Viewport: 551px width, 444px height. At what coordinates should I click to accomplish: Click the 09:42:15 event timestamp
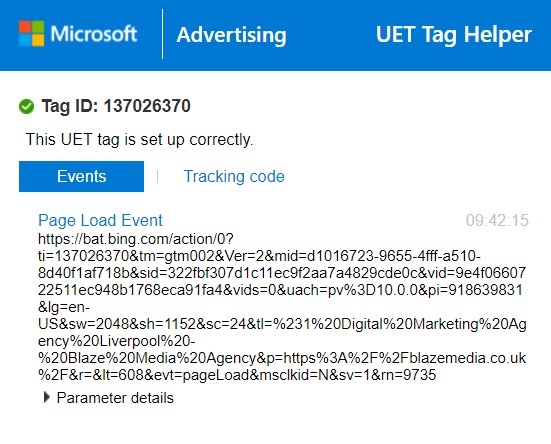pos(497,220)
